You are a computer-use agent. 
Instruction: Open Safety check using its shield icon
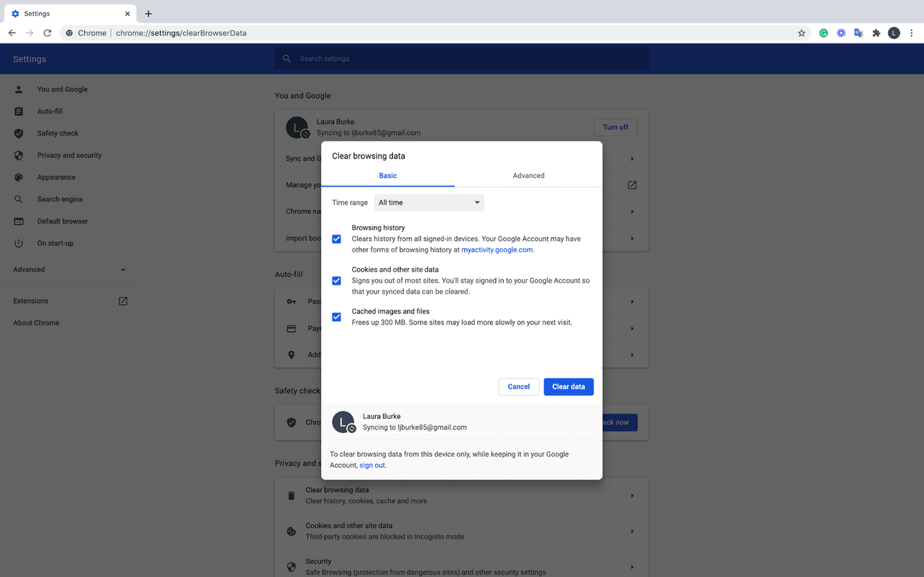19,133
